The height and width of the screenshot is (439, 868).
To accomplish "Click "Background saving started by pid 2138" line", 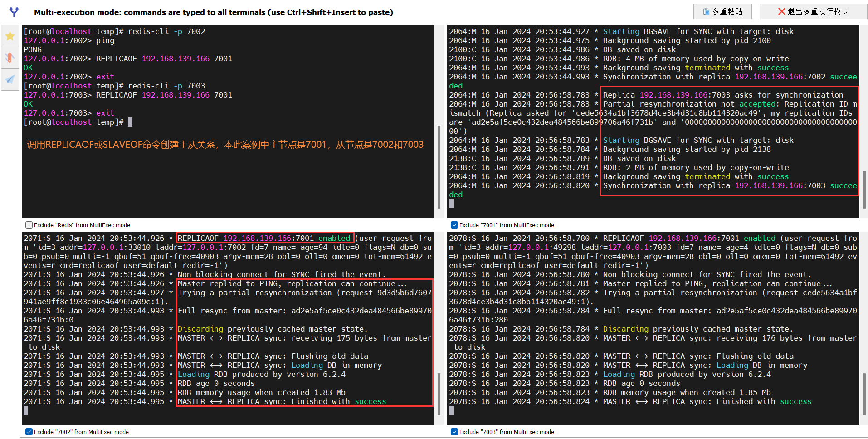I will click(687, 149).
